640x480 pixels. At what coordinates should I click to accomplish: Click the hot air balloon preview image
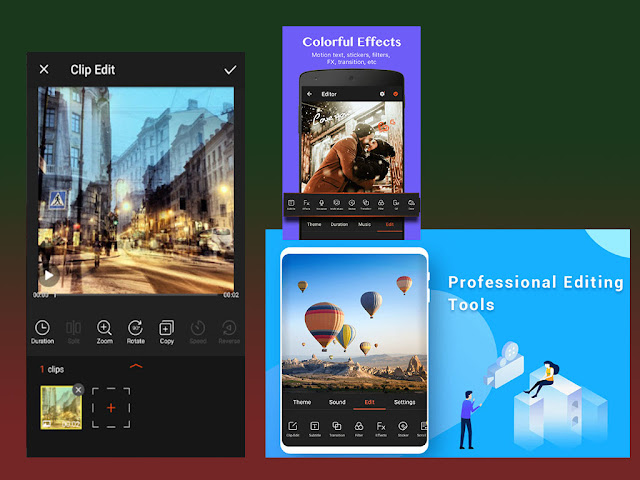point(354,322)
